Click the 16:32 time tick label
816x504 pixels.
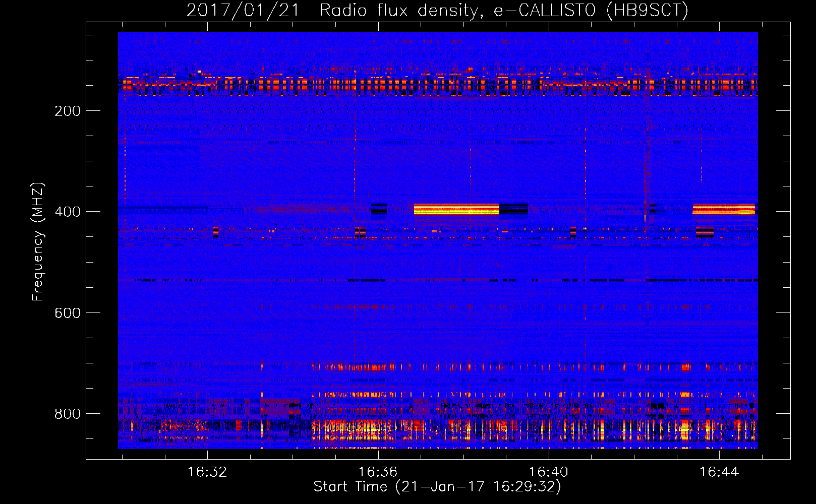tap(207, 472)
